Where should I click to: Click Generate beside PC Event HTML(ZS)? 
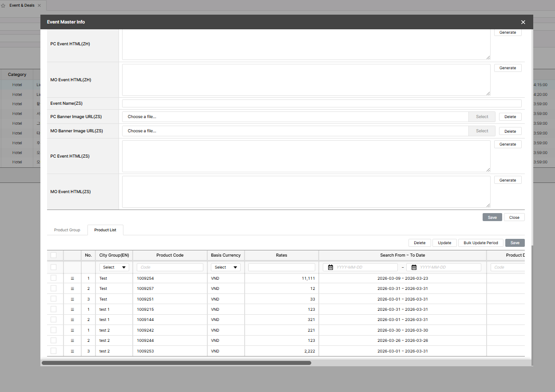507,144
